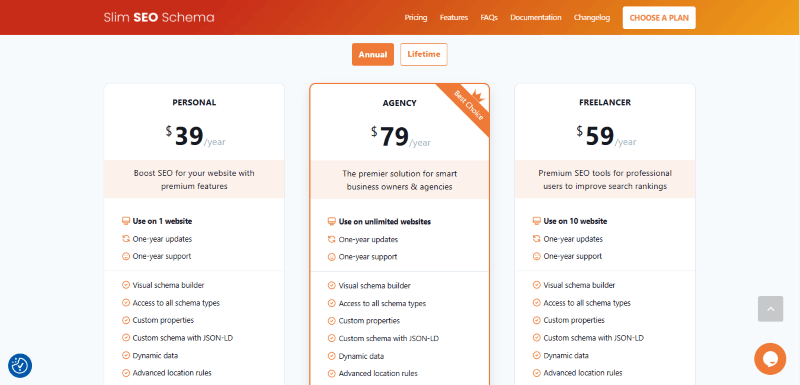Viewport: 800px width, 385px height.
Task: Click refresh icon for Agency One-year updates
Action: pos(332,239)
